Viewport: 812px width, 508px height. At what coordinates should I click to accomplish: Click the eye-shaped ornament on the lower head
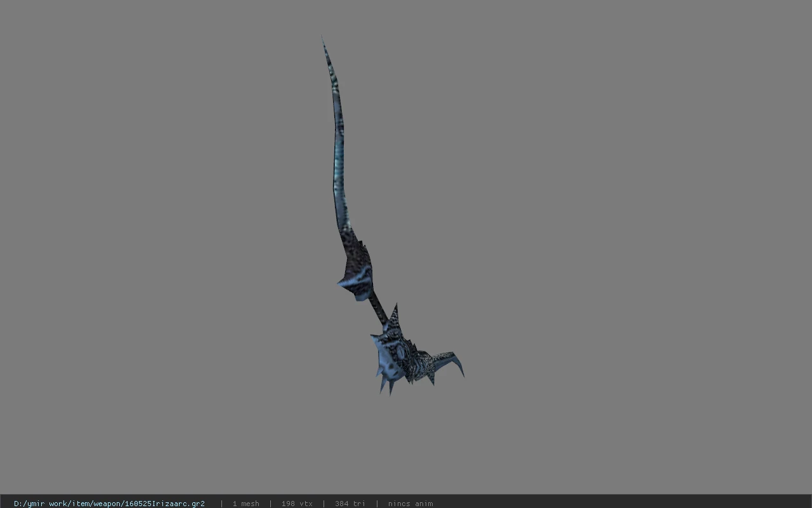(401, 350)
